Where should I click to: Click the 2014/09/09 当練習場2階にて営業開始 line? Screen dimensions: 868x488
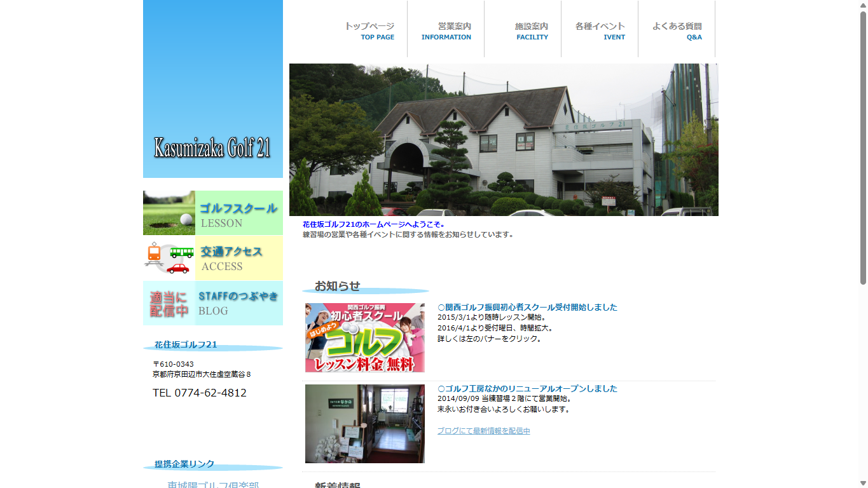coord(504,398)
